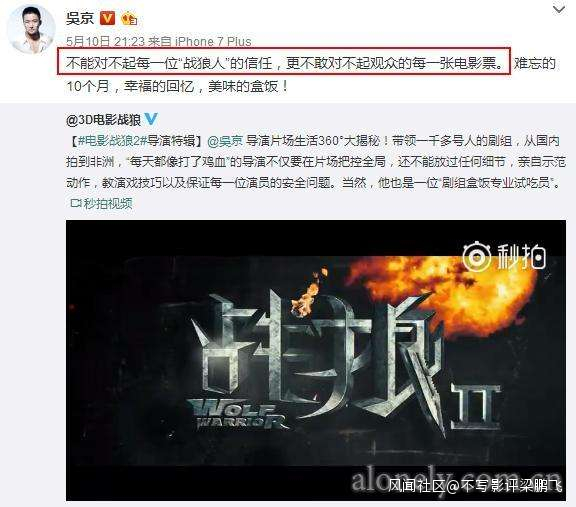Click the 风闻社区@不写影评梁鹏飞 watermark
This screenshot has width=576, height=507.
(476, 486)
